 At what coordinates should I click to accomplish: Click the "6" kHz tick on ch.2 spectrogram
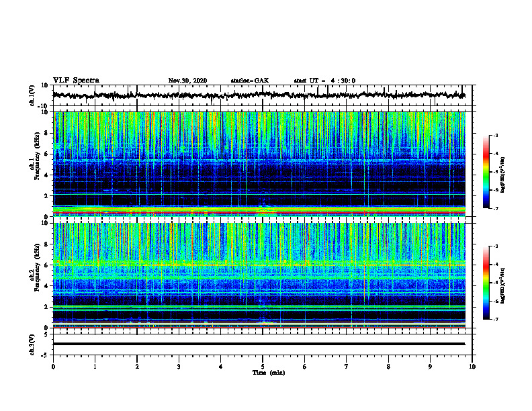coord(46,265)
